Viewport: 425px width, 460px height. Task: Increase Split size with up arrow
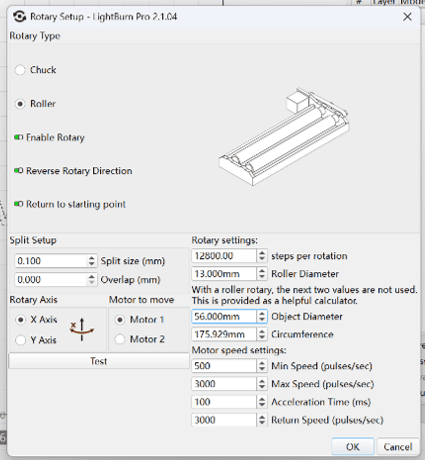click(x=92, y=258)
